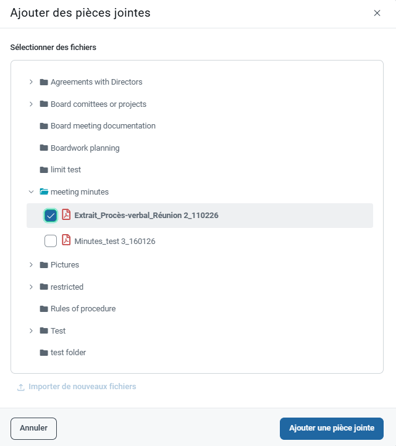This screenshot has height=446, width=396.
Task: Expand the restricted folder chevron
Action: point(31,287)
